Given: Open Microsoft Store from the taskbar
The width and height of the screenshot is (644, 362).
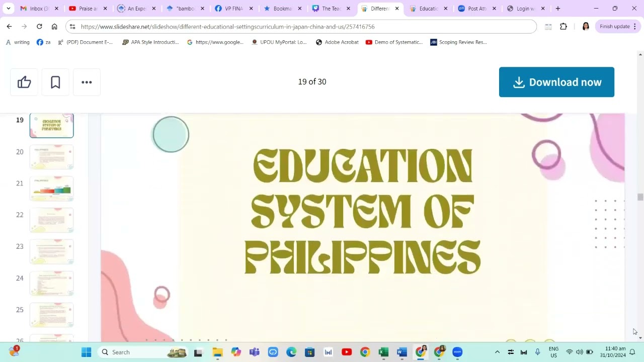Looking at the screenshot, I should 310,352.
